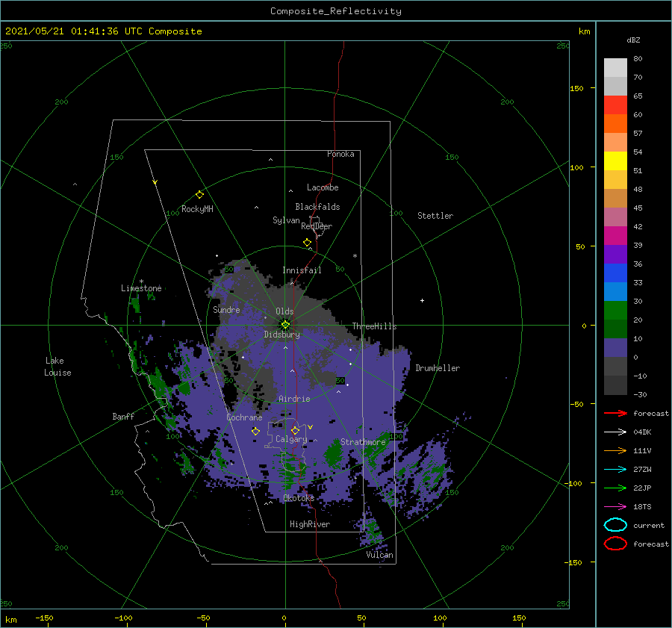Click the yellow diamond marker below RedDeer
This screenshot has height=628, width=672.
click(x=307, y=242)
